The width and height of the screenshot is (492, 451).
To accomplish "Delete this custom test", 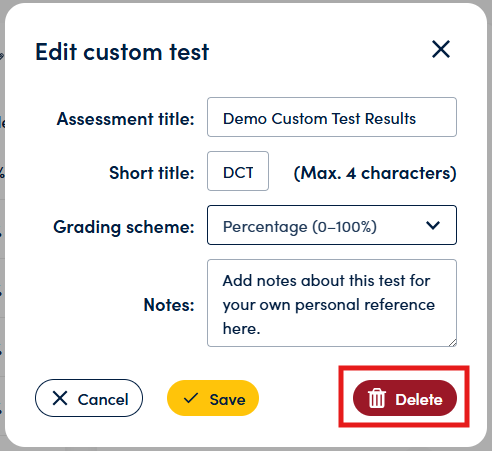I will coord(405,398).
